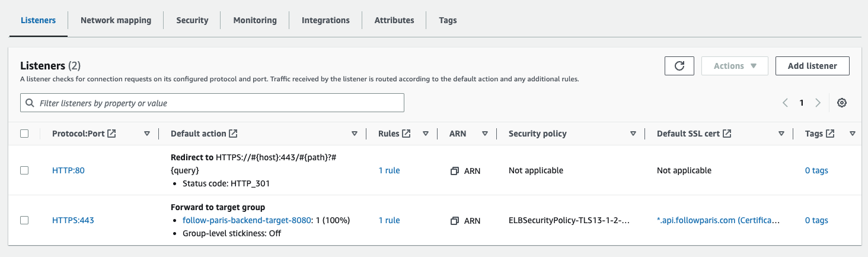Open Default action external info icon
Viewport: 868px width, 257px height.
click(x=233, y=134)
